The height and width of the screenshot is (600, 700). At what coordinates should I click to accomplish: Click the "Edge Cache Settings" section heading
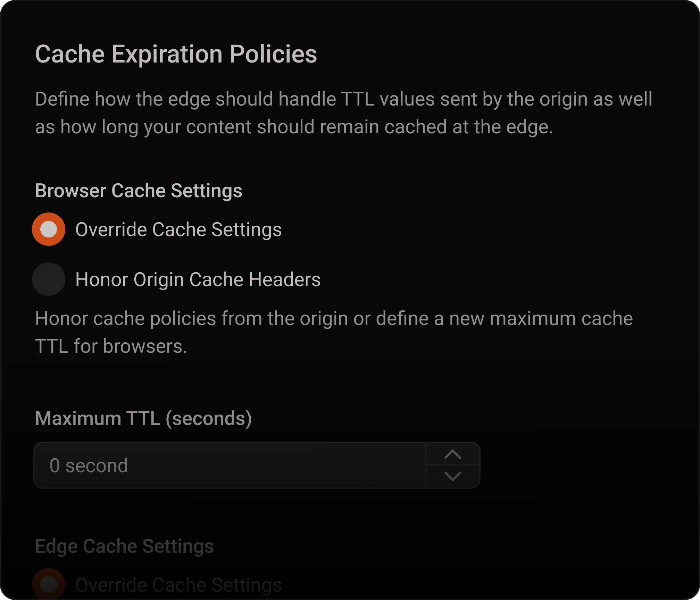pyautogui.click(x=124, y=546)
